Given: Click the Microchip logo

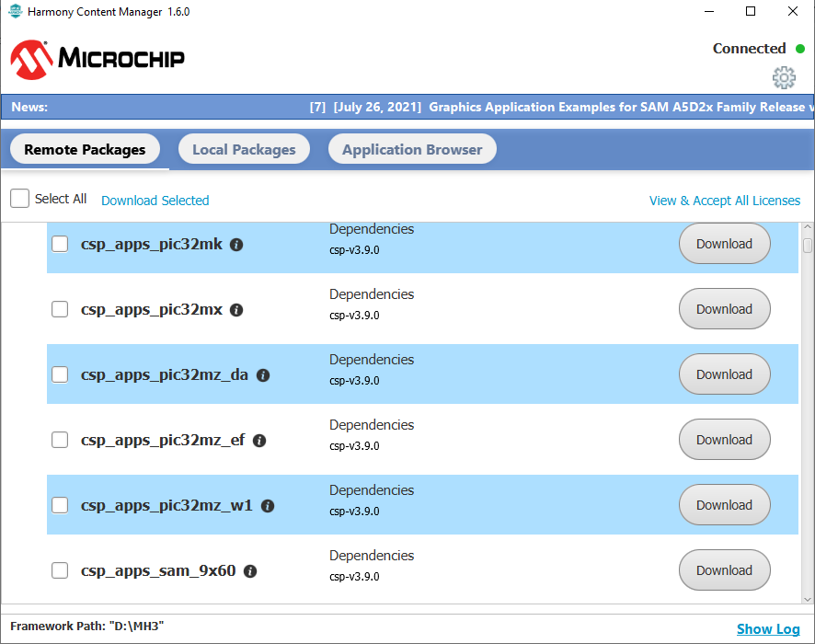Looking at the screenshot, I should (x=98, y=59).
